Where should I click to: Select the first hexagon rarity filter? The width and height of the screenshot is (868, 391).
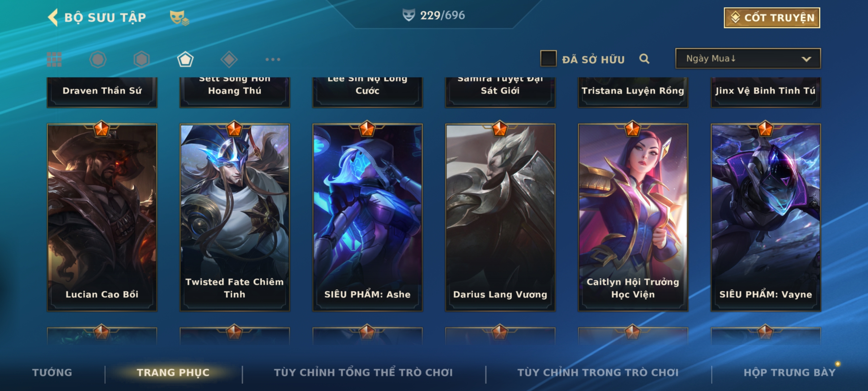tap(98, 59)
